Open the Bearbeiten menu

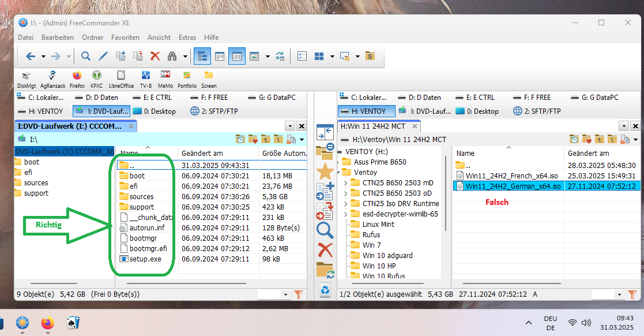click(x=58, y=38)
